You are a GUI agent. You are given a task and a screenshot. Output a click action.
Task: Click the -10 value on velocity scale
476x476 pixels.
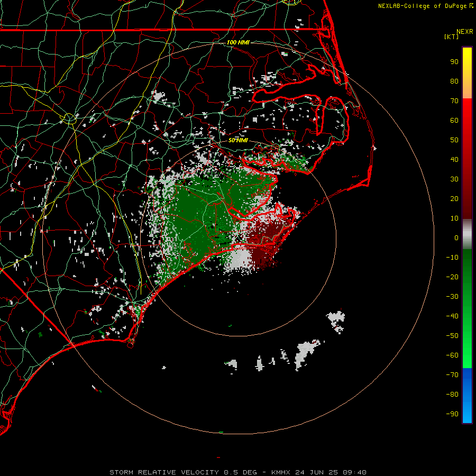[x=452, y=258]
